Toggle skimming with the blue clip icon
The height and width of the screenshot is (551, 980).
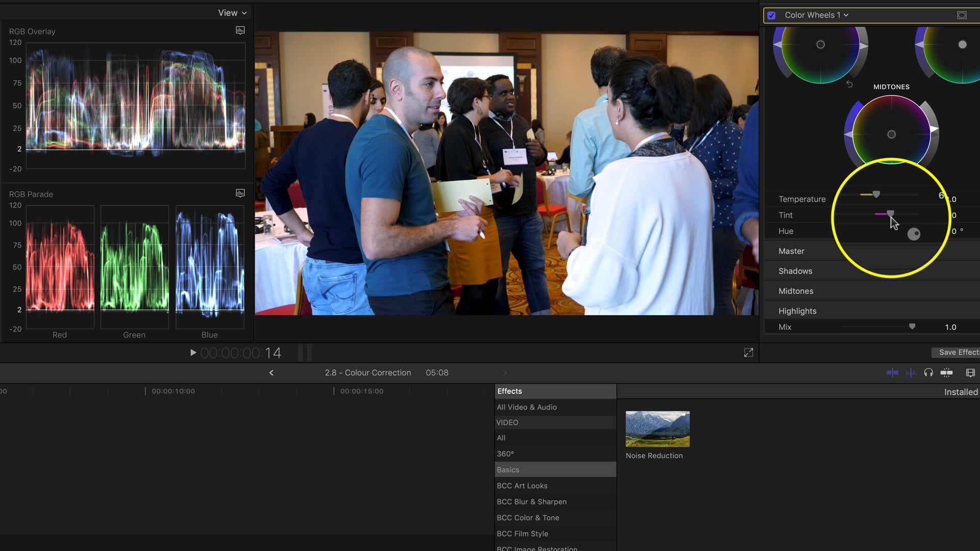(x=892, y=372)
